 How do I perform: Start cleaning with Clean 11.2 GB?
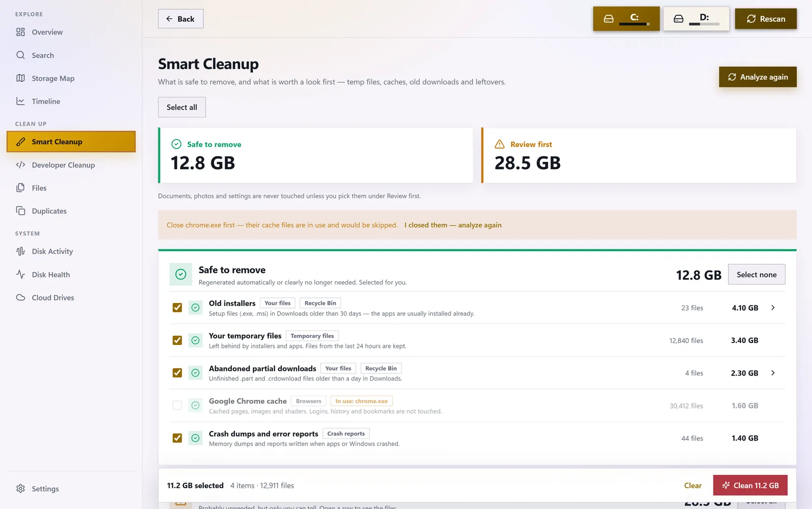click(750, 485)
